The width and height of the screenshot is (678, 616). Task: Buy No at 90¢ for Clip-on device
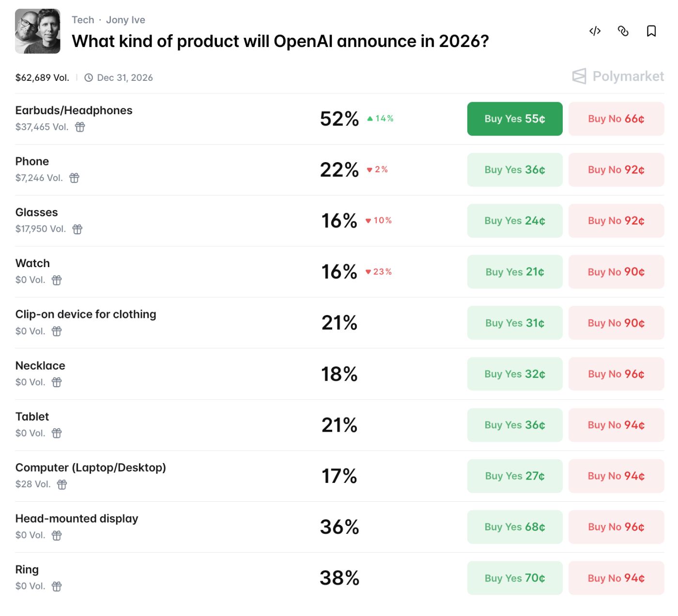(616, 323)
